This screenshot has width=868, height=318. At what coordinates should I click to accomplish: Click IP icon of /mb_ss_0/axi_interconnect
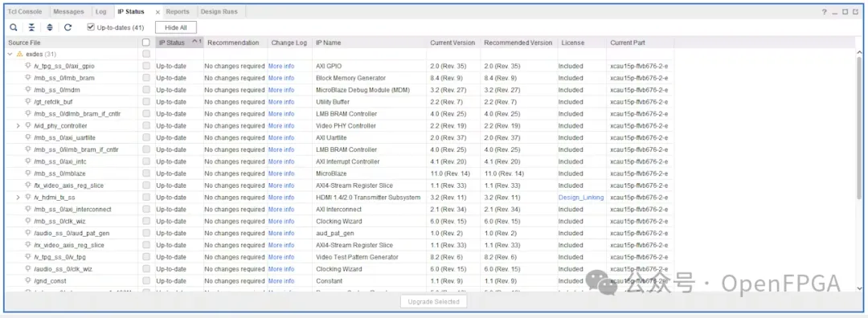click(x=29, y=209)
